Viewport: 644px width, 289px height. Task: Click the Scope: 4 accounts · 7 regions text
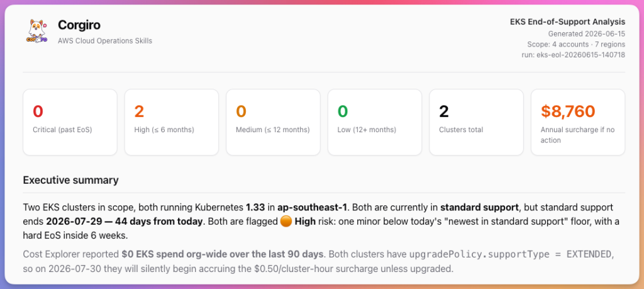[x=576, y=44]
